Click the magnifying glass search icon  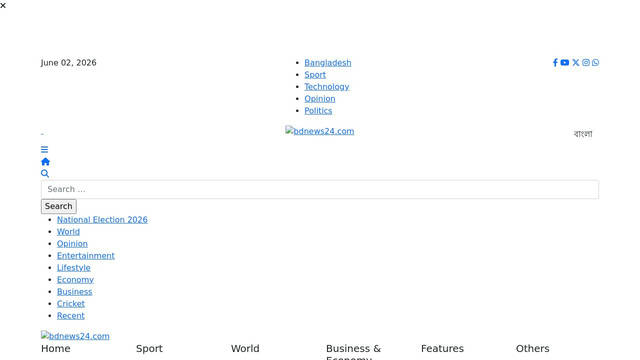[45, 174]
